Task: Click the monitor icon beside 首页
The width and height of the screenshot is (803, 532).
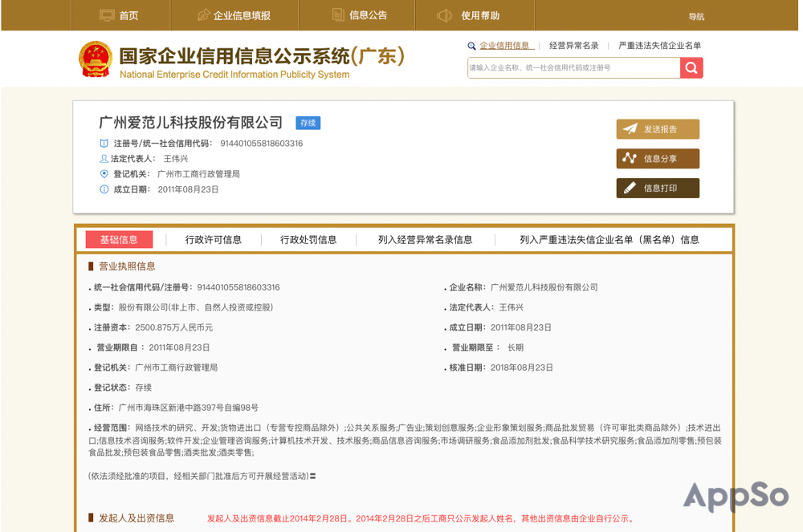Action: tap(106, 14)
